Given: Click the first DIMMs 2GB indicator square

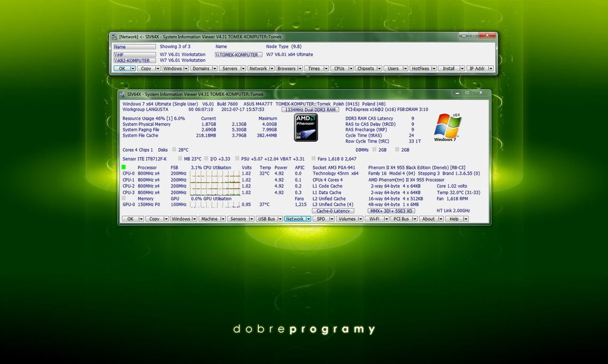Looking at the screenshot, I should click(x=375, y=149).
